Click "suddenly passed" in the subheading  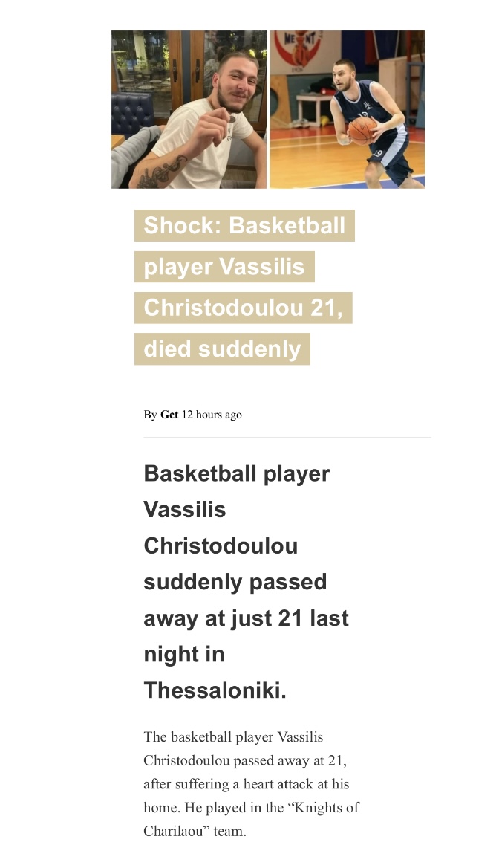coord(235,582)
